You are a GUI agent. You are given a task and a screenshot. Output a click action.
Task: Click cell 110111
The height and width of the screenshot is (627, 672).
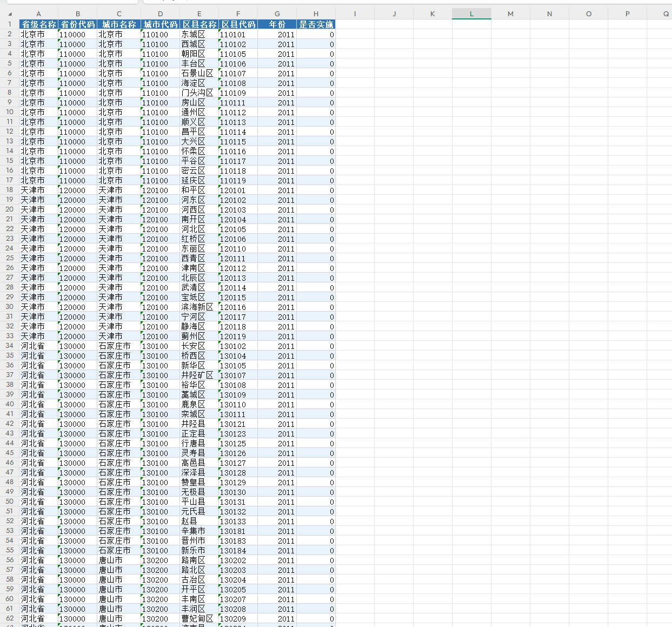tap(238, 102)
